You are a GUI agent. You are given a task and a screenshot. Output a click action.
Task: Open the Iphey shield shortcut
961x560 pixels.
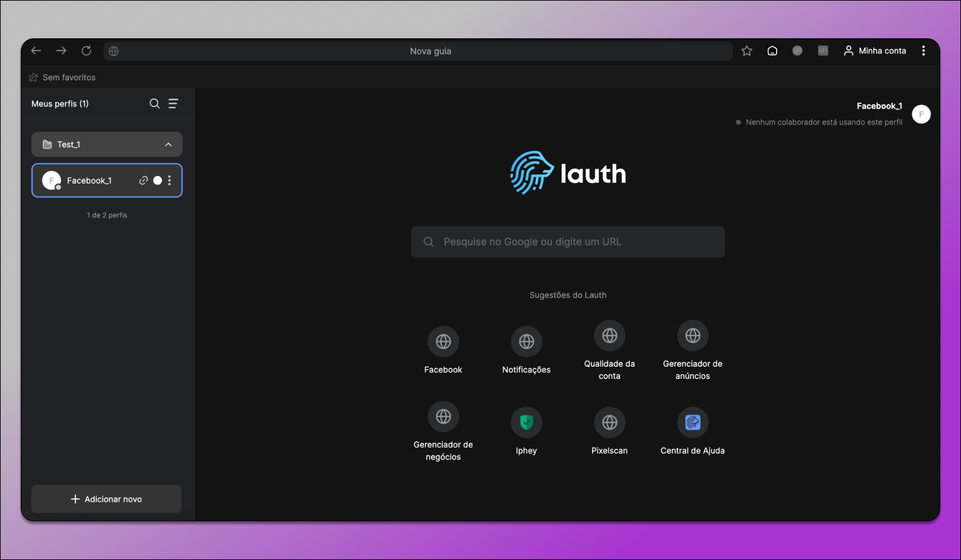click(527, 432)
